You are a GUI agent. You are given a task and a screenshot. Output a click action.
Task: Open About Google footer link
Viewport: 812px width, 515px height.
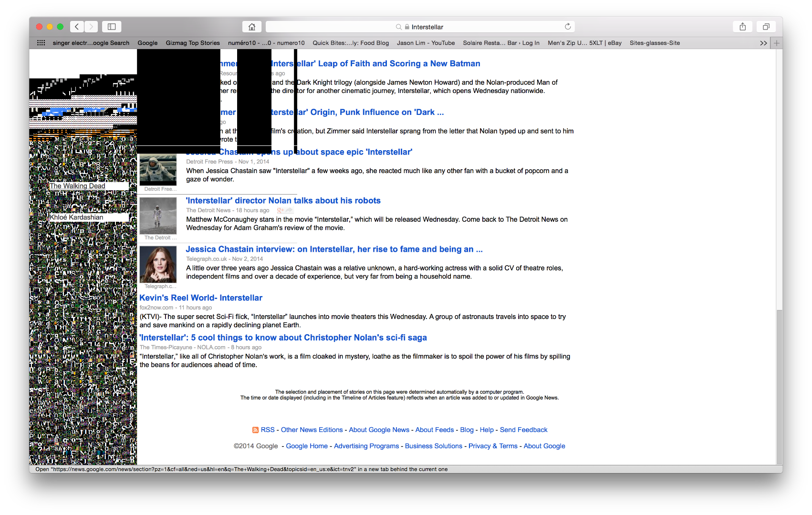[544, 446]
